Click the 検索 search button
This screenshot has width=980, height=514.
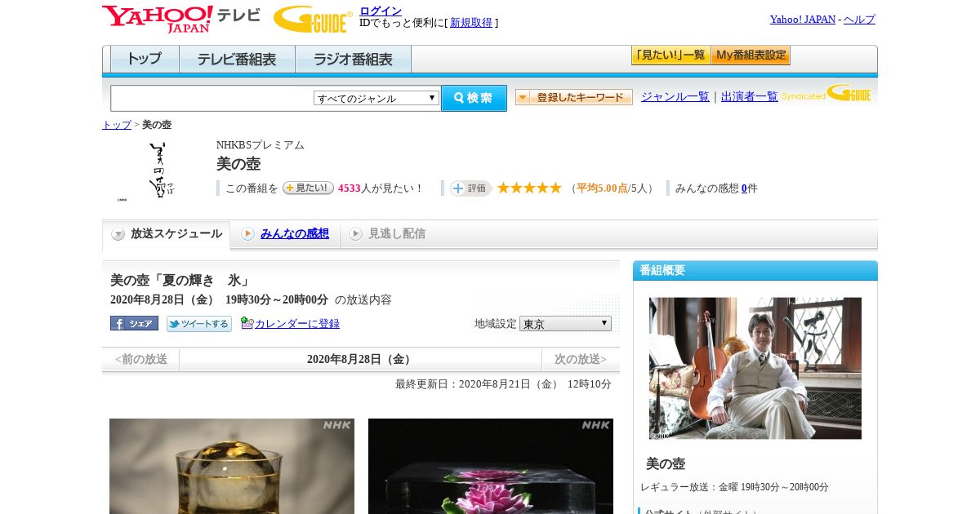click(x=474, y=98)
